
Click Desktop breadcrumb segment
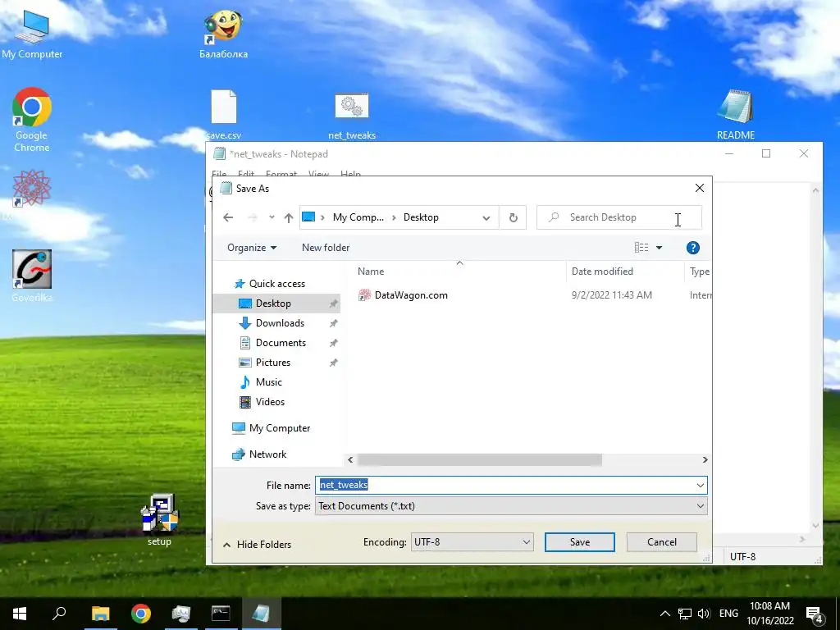(421, 217)
